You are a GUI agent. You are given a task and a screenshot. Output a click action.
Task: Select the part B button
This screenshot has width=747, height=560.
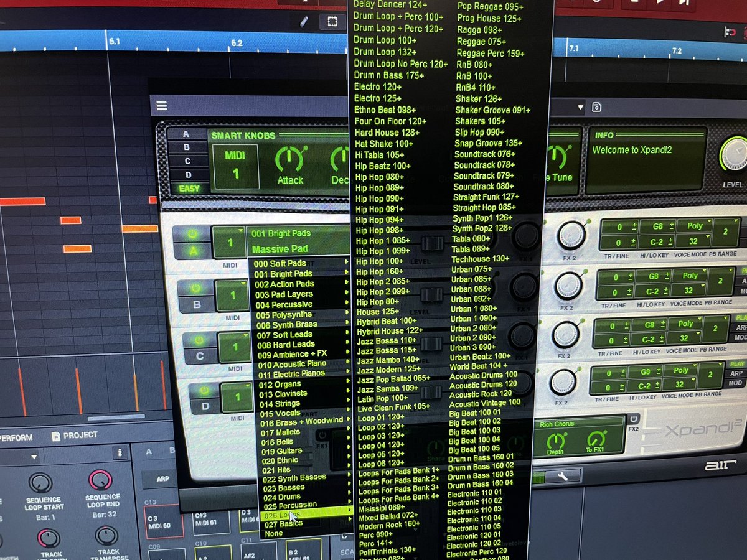[196, 304]
